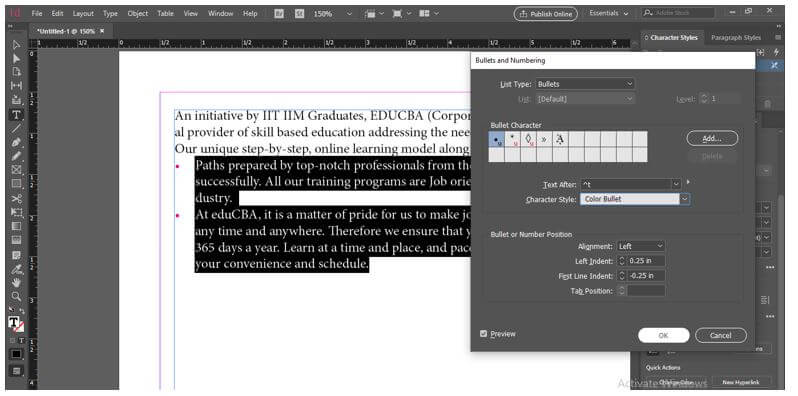Click the New Hyperlink quick action

click(741, 382)
